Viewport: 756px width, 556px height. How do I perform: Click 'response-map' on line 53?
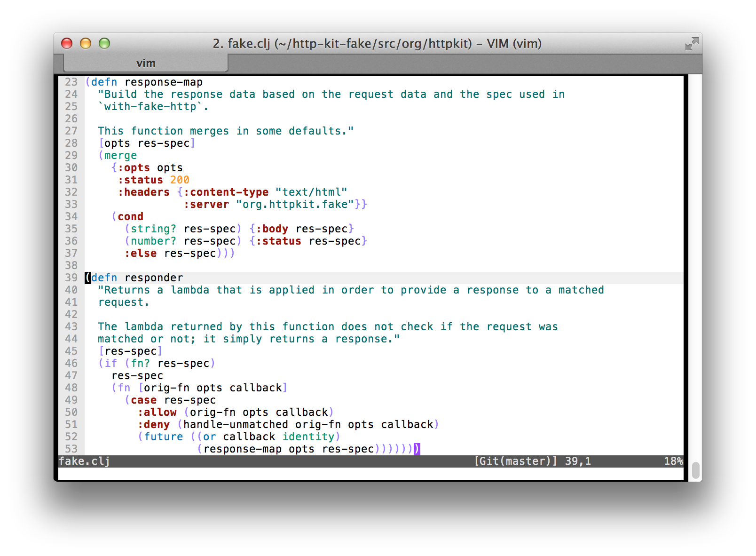point(242,449)
